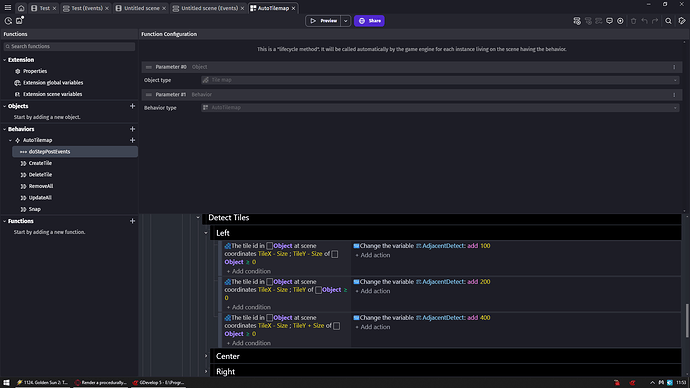Collapse the Extension section
Viewport: 690px width, 388px height.
(x=5, y=60)
